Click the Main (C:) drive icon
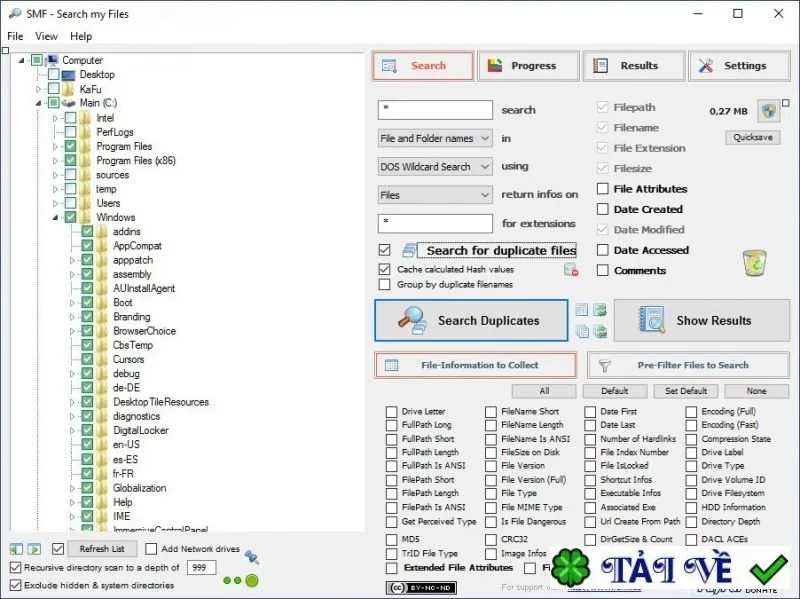The width and height of the screenshot is (800, 599). (x=68, y=103)
